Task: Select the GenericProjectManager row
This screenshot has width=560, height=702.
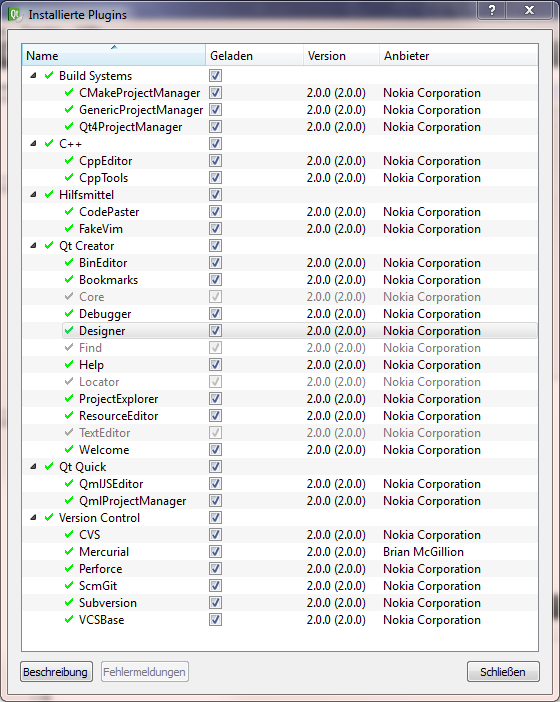Action: 280,110
